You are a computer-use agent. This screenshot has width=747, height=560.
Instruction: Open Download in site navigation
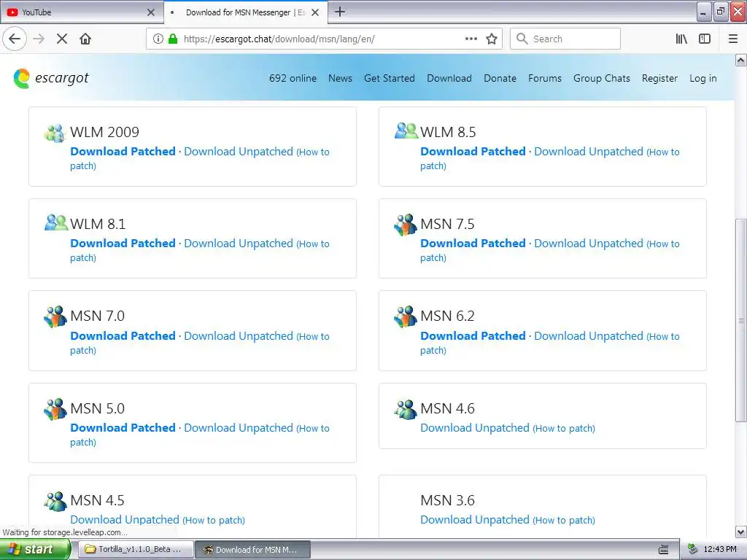(449, 78)
